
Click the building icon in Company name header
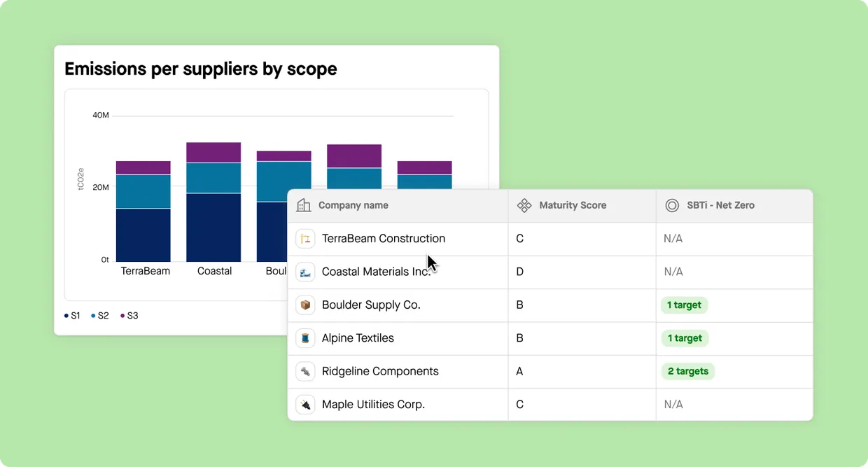304,205
